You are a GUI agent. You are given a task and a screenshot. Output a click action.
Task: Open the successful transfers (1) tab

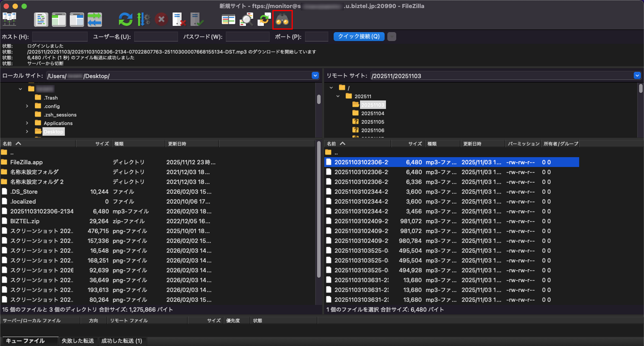coord(122,341)
